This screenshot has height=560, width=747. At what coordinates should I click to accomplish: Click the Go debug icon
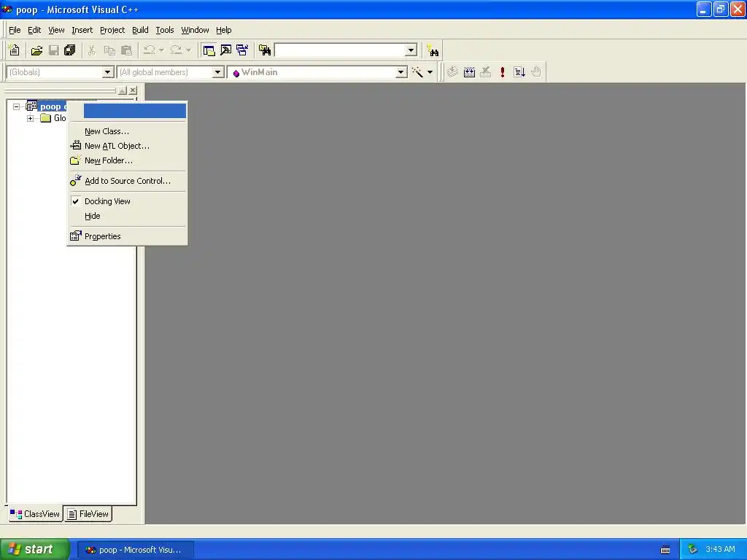pyautogui.click(x=519, y=72)
